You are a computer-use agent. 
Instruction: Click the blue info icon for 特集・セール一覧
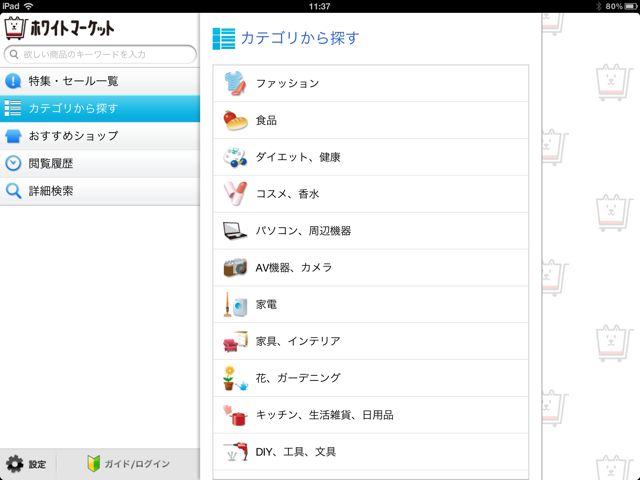(x=13, y=81)
